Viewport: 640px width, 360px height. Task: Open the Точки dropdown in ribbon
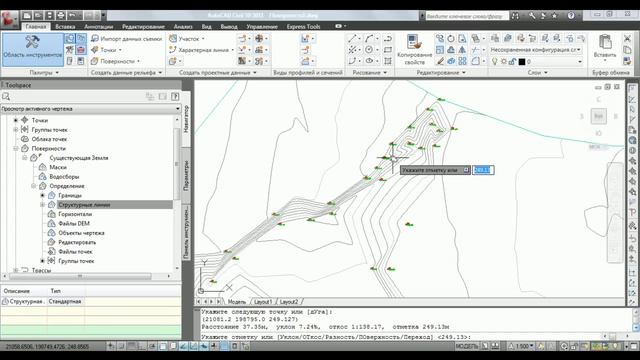[120, 50]
